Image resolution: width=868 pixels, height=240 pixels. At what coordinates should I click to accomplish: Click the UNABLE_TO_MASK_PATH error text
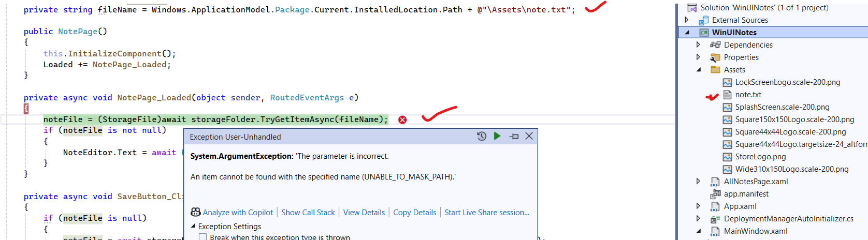pos(407,177)
